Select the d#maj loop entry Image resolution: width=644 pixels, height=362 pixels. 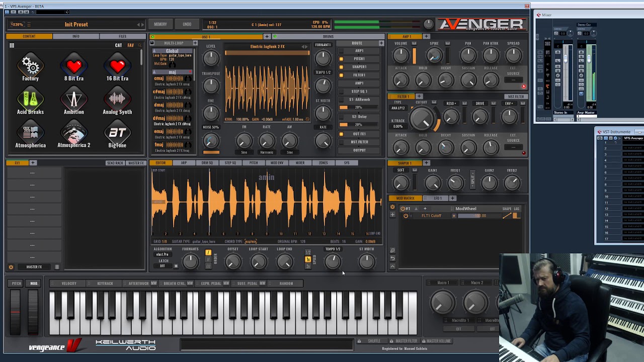click(x=173, y=121)
